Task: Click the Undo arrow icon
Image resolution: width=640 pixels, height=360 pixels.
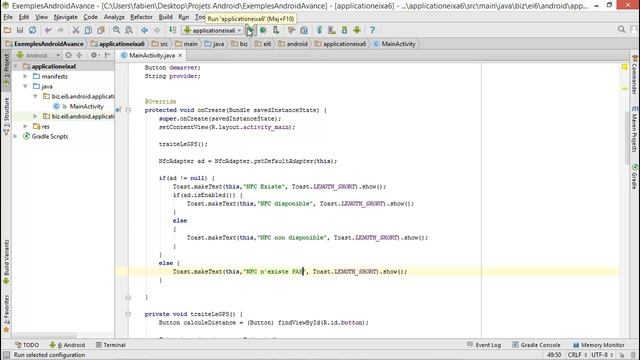Action: (x=48, y=30)
